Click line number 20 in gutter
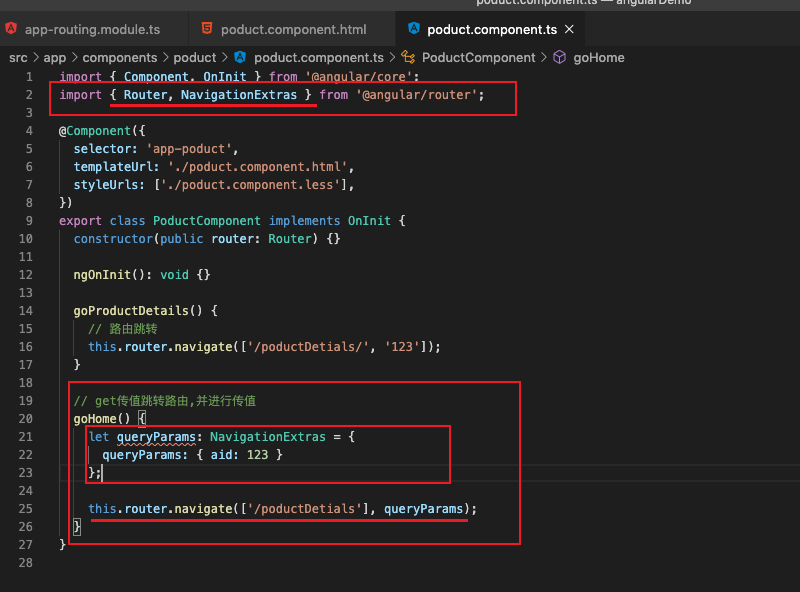 pyautogui.click(x=26, y=419)
